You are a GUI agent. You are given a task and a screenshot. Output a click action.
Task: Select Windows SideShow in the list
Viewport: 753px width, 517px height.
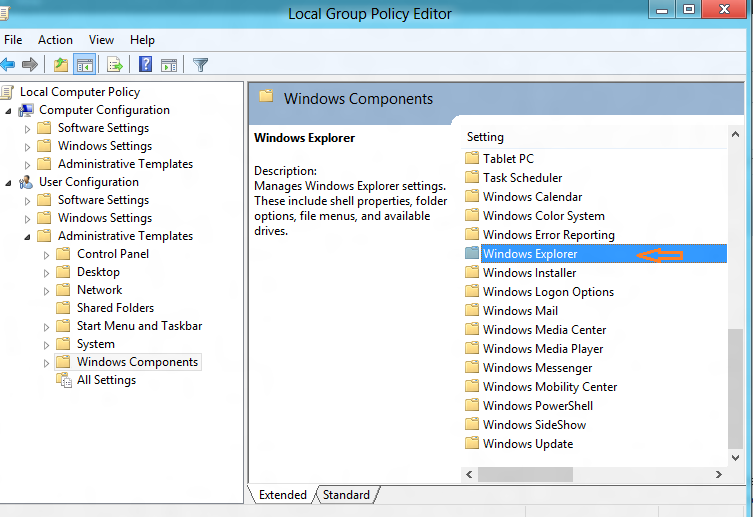coord(534,425)
